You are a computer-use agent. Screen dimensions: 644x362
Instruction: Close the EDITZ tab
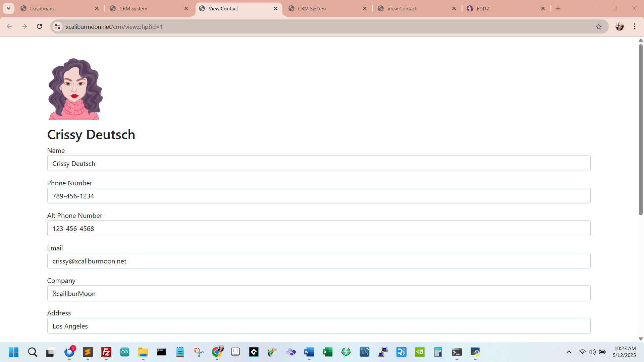coord(543,9)
